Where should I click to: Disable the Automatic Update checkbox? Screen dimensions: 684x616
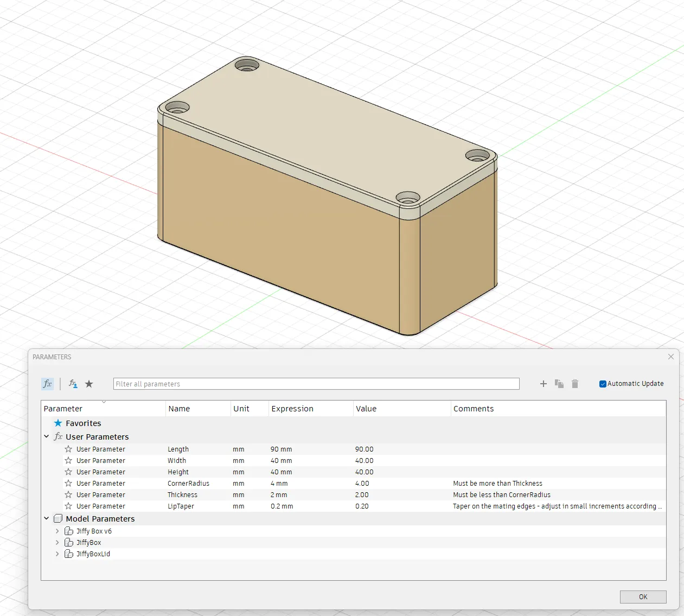click(x=603, y=384)
